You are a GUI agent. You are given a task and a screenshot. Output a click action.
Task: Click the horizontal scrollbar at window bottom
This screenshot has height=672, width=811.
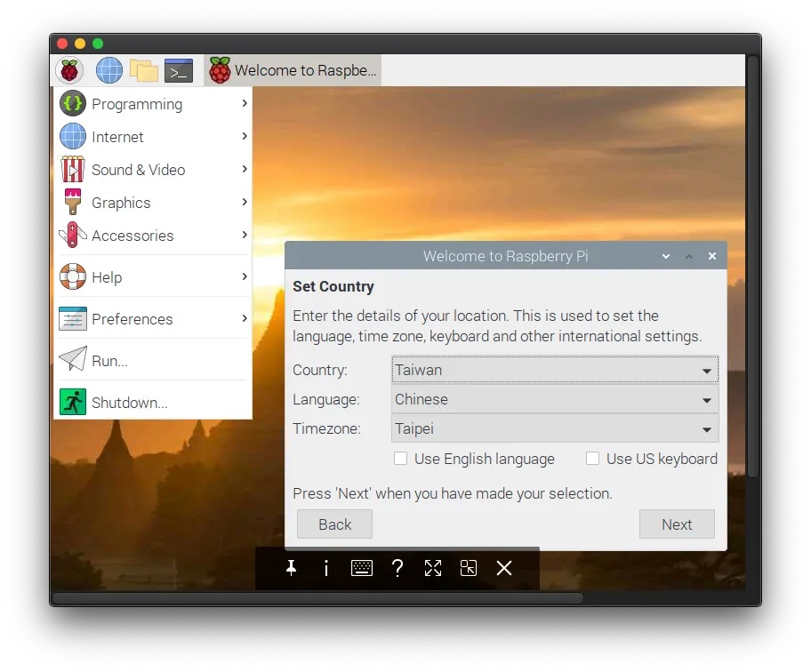point(317,598)
